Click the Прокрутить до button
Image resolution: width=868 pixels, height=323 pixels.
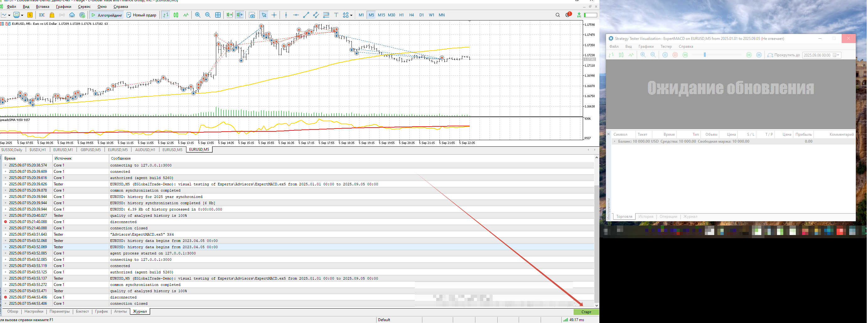[x=783, y=55]
